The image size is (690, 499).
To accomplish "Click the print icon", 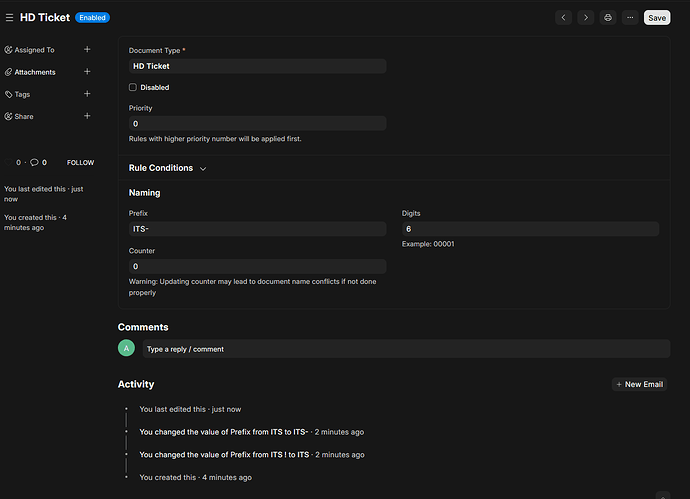I will click(607, 18).
